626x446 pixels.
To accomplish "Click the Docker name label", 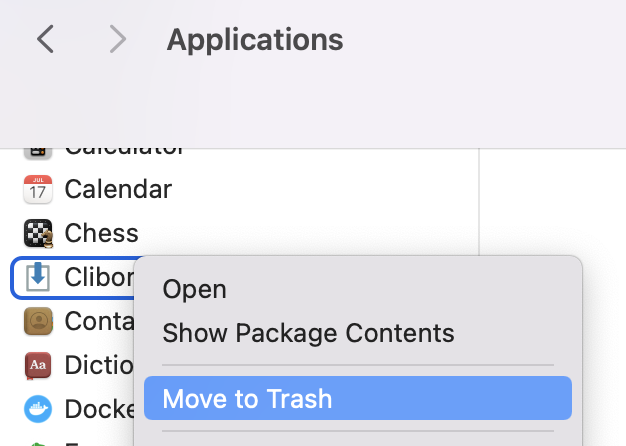I will [x=99, y=409].
